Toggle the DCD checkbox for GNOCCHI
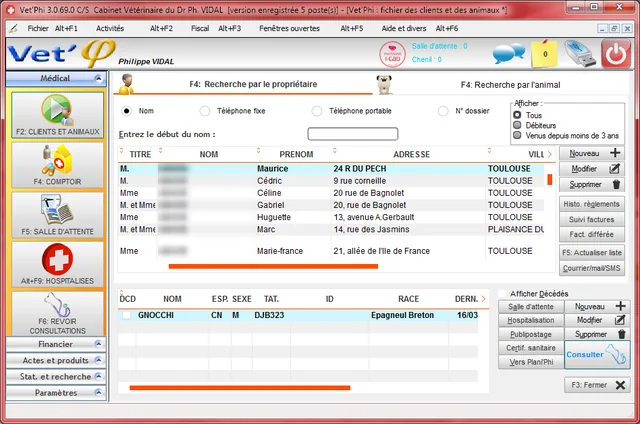Screen dimensions: 640x424 click(x=127, y=315)
